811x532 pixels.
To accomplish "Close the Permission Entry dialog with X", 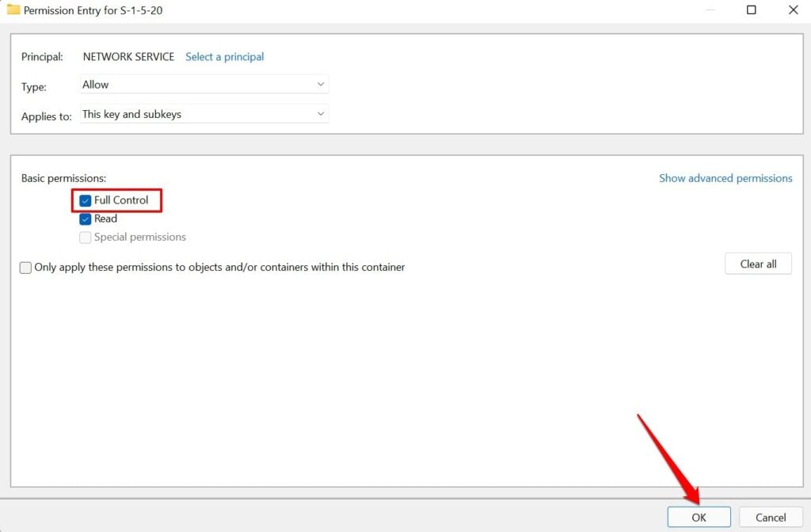I will [x=793, y=9].
